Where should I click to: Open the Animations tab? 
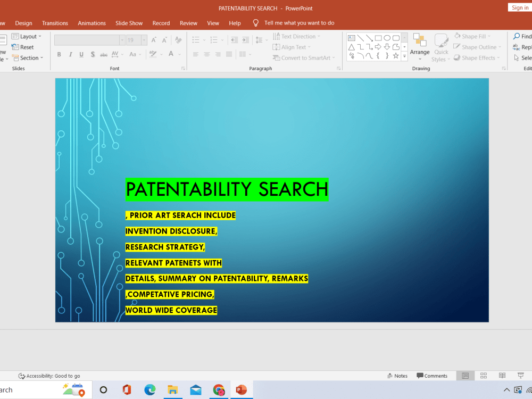pos(92,23)
